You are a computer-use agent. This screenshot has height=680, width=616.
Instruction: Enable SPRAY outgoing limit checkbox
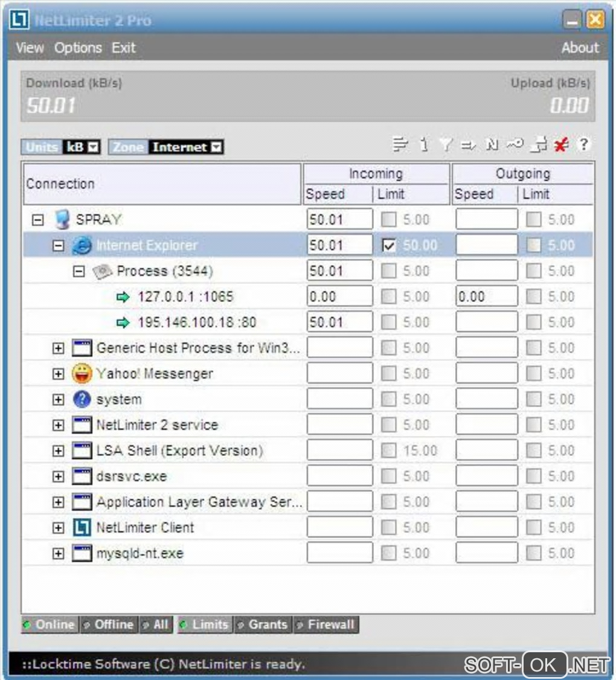point(534,219)
